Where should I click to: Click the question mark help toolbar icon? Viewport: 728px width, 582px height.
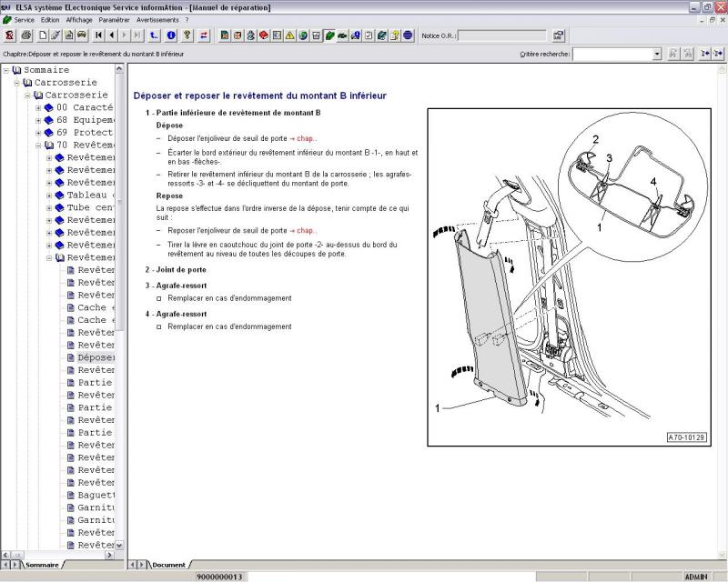click(187, 35)
